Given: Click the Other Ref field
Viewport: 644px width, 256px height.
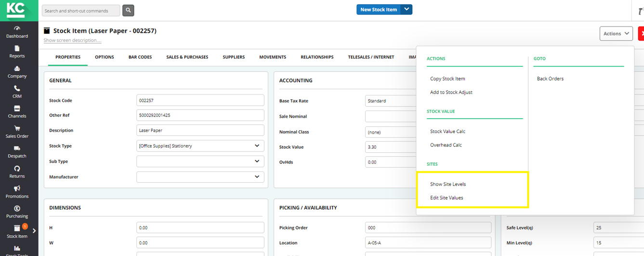Looking at the screenshot, I should click(x=200, y=115).
